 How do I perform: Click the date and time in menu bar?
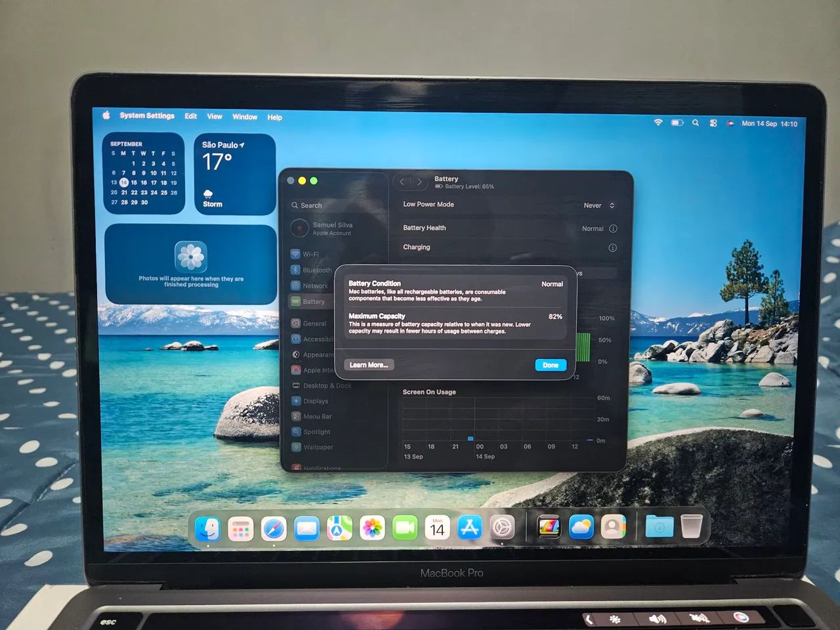pos(769,123)
